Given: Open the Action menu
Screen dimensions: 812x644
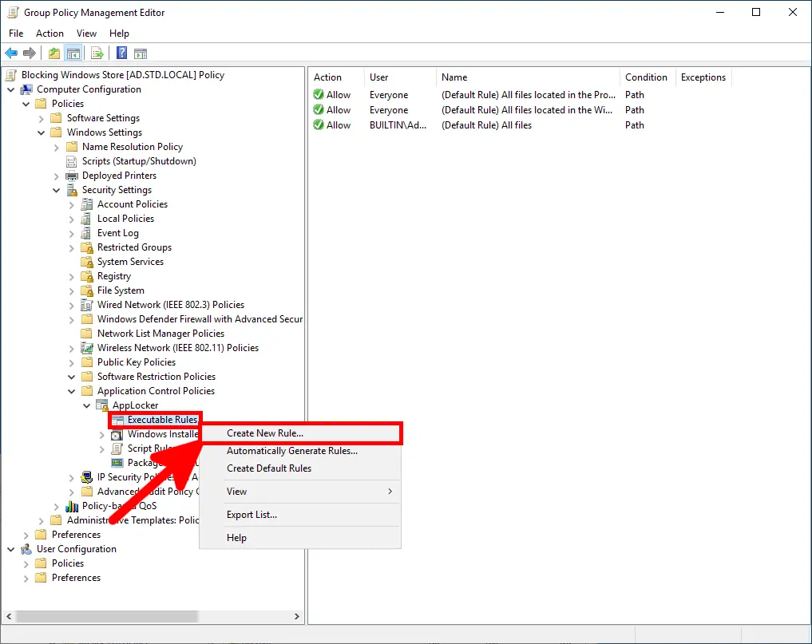Looking at the screenshot, I should 50,33.
